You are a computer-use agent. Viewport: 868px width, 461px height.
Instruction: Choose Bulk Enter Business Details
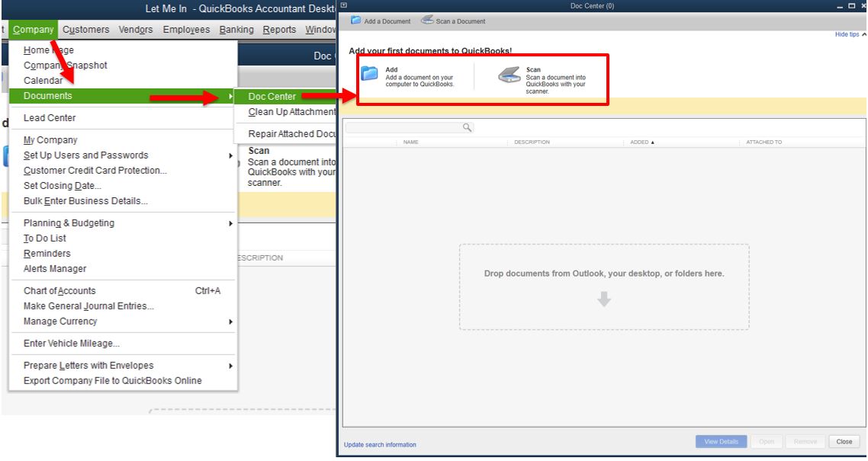pos(85,200)
